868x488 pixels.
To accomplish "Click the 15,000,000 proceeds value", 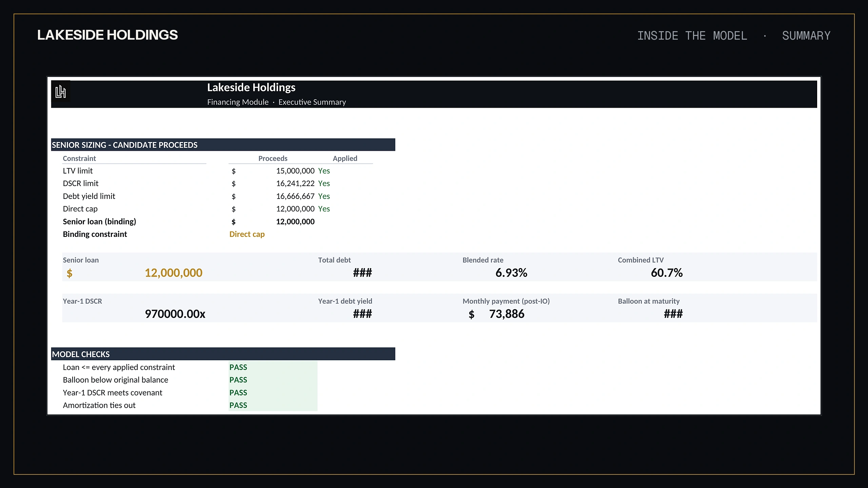I will coord(295,171).
